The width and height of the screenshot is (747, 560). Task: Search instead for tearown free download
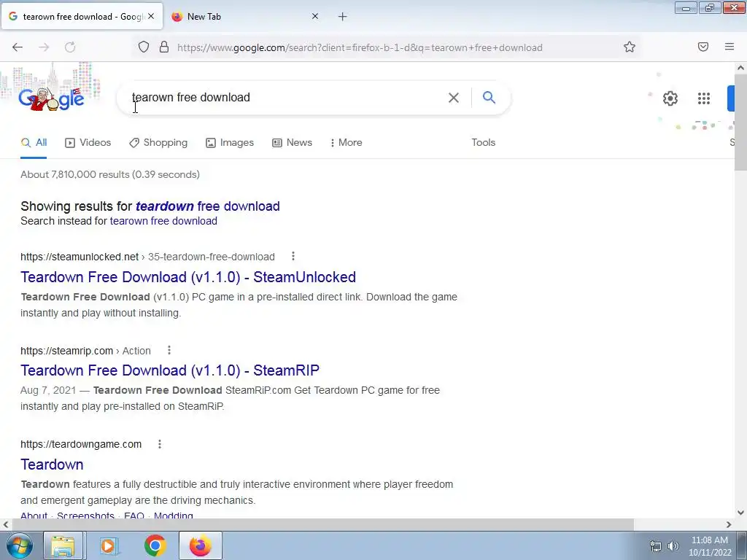click(x=163, y=221)
